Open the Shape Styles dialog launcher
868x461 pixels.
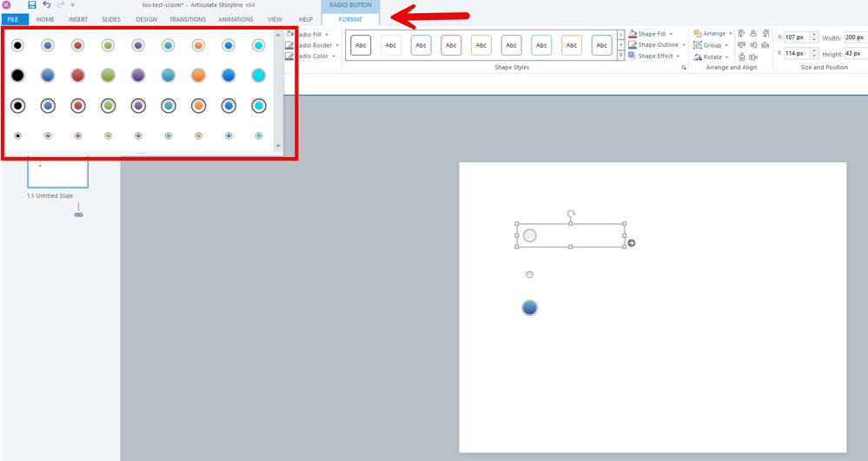click(x=684, y=68)
